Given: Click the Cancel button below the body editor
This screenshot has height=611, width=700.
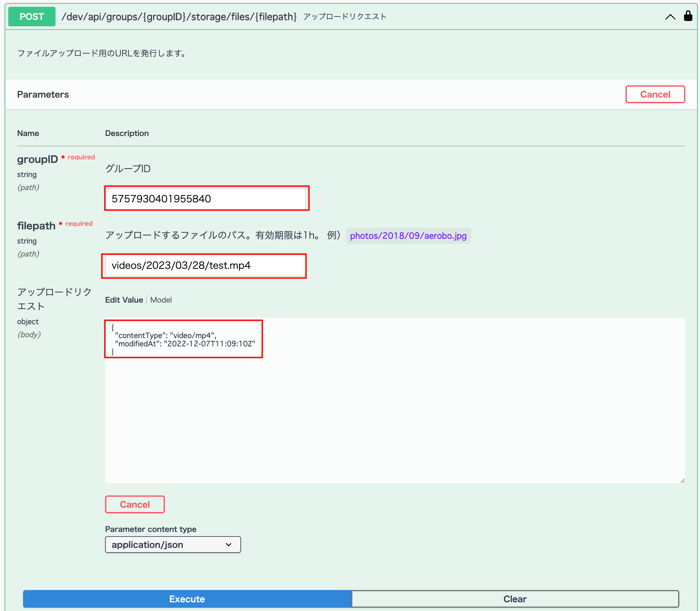Looking at the screenshot, I should [x=135, y=504].
